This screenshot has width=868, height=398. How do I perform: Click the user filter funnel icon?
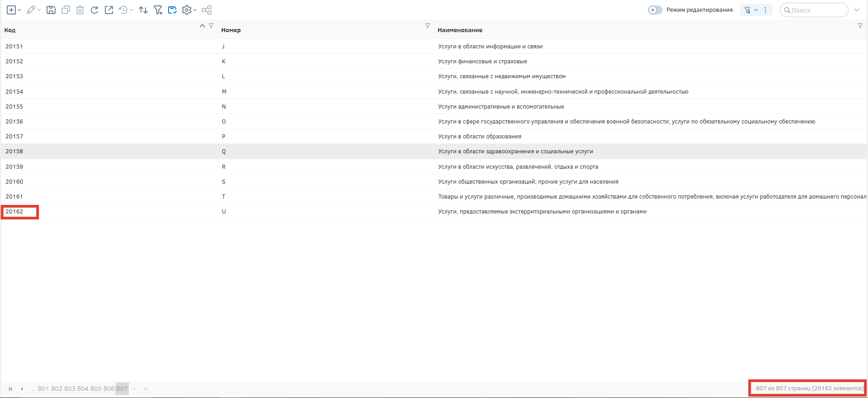[747, 10]
